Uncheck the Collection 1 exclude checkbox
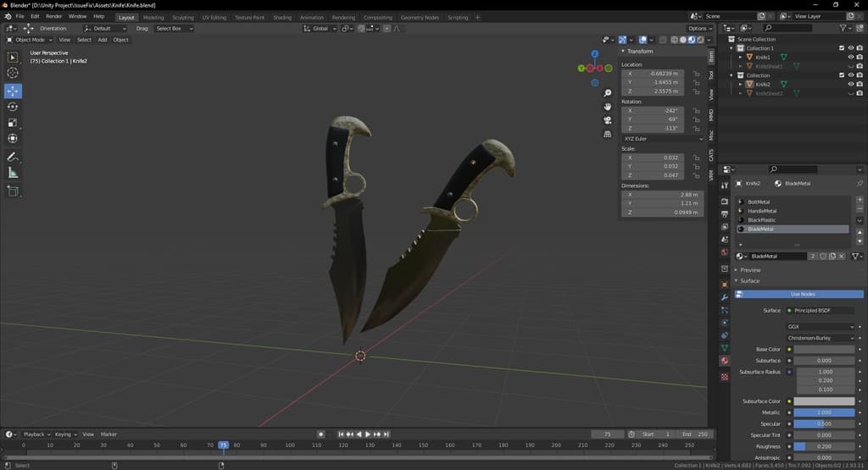This screenshot has height=470, width=868. 842,48
